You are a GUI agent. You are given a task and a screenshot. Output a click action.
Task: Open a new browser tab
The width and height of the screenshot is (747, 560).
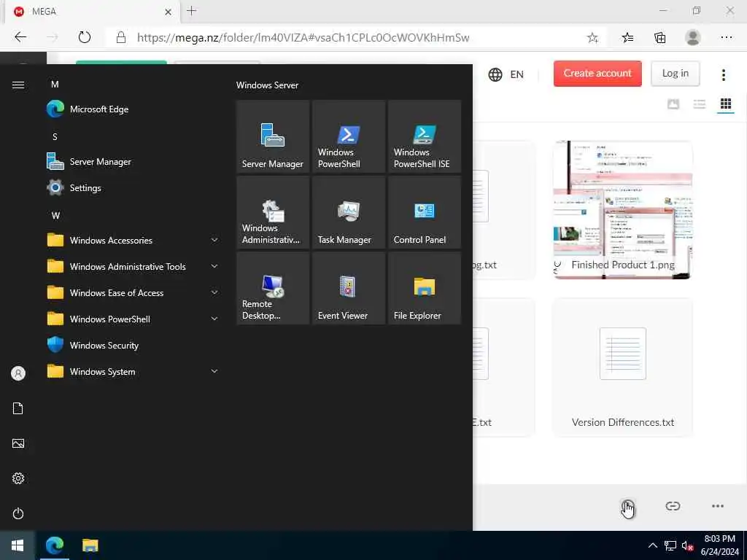pyautogui.click(x=192, y=11)
